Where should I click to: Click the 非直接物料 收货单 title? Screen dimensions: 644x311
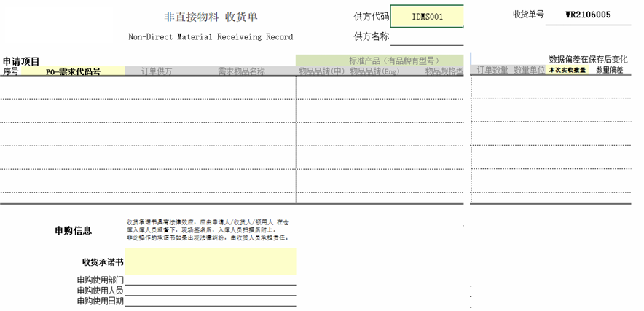pos(210,16)
